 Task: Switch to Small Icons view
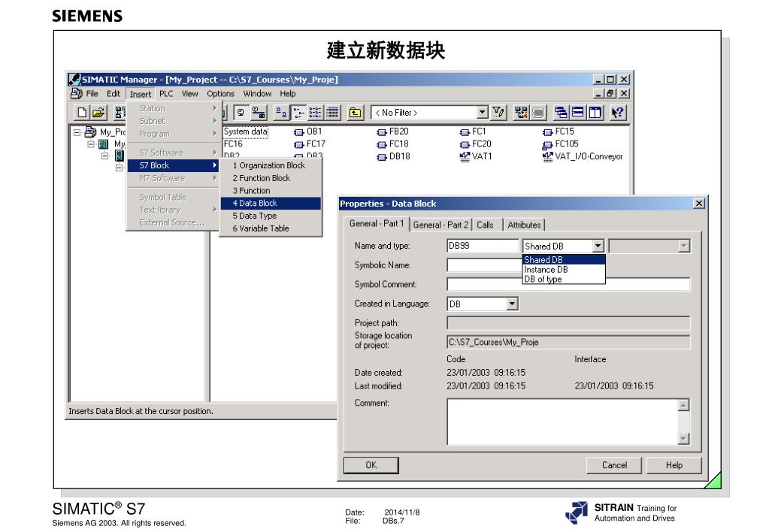pos(298,112)
